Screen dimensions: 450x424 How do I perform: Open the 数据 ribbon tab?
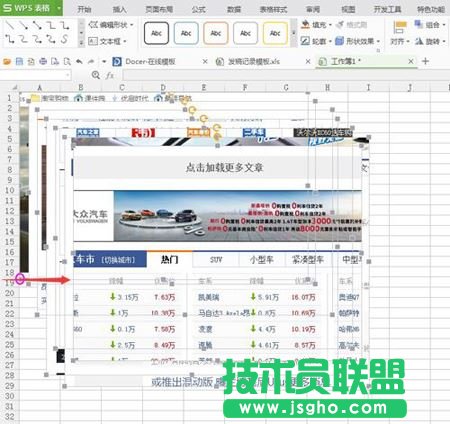tap(234, 9)
